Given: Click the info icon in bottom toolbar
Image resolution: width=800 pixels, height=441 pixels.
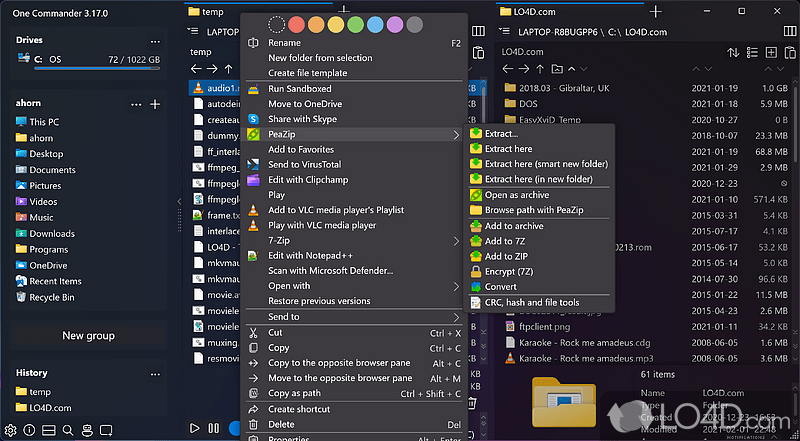Looking at the screenshot, I should 29,430.
